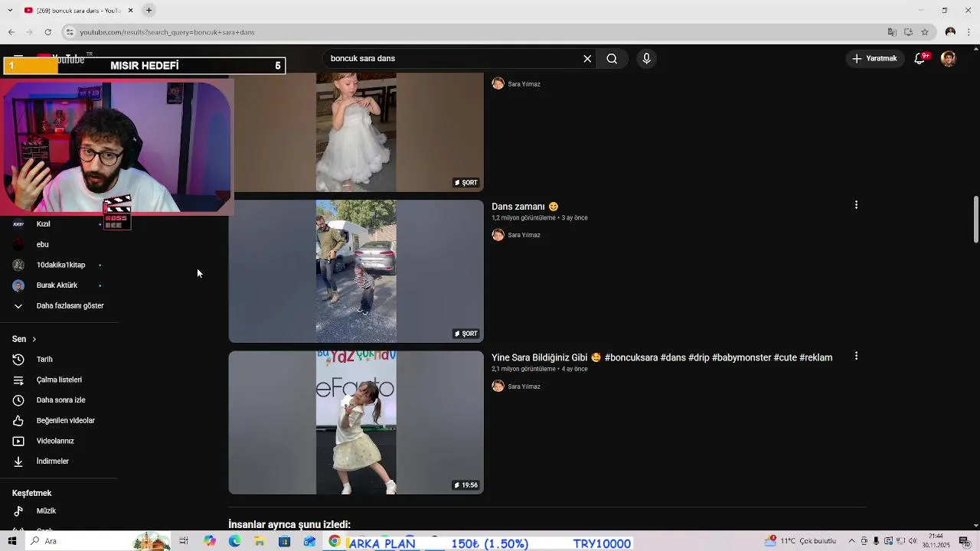980x551 pixels.
Task: Play the 'Dans zamanı' Short thumbnail
Action: [356, 271]
